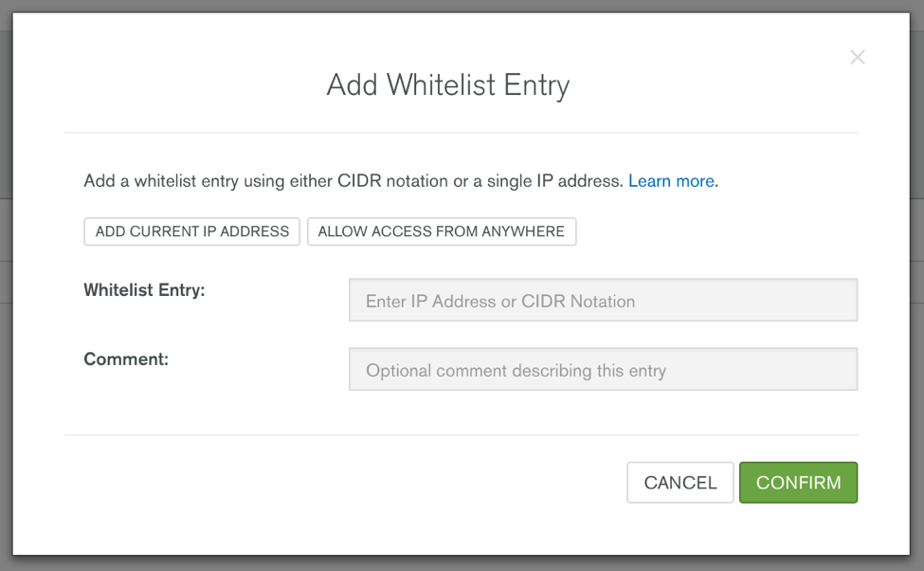924x571 pixels.
Task: Dismiss the modal with the X icon
Action: click(858, 57)
